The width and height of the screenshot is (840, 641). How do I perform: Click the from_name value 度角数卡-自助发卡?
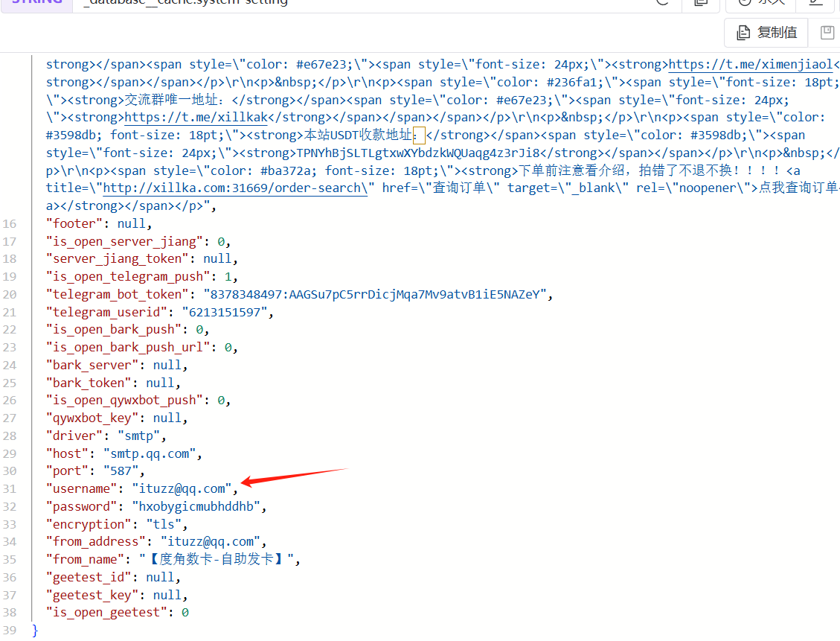click(216, 560)
